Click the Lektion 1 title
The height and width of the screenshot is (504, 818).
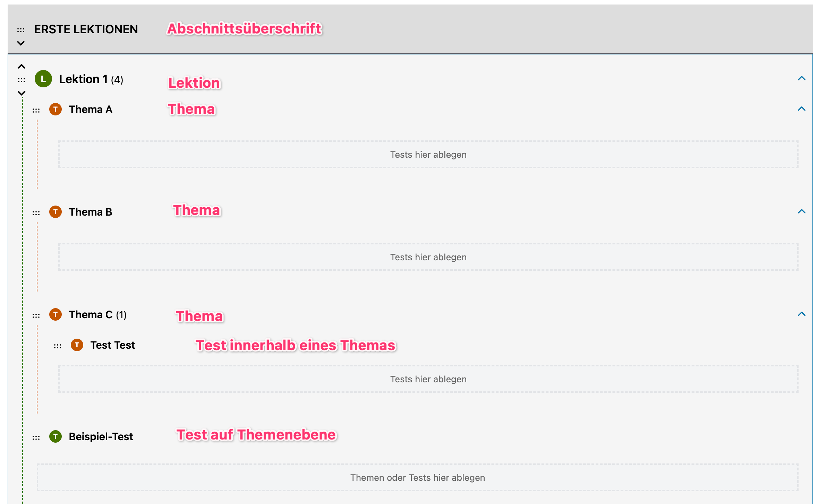(84, 79)
